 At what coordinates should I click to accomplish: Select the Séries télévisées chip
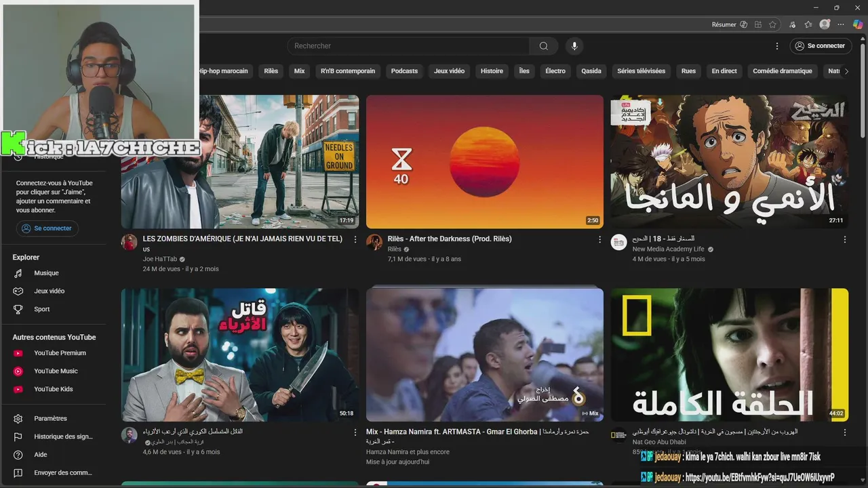pos(642,71)
